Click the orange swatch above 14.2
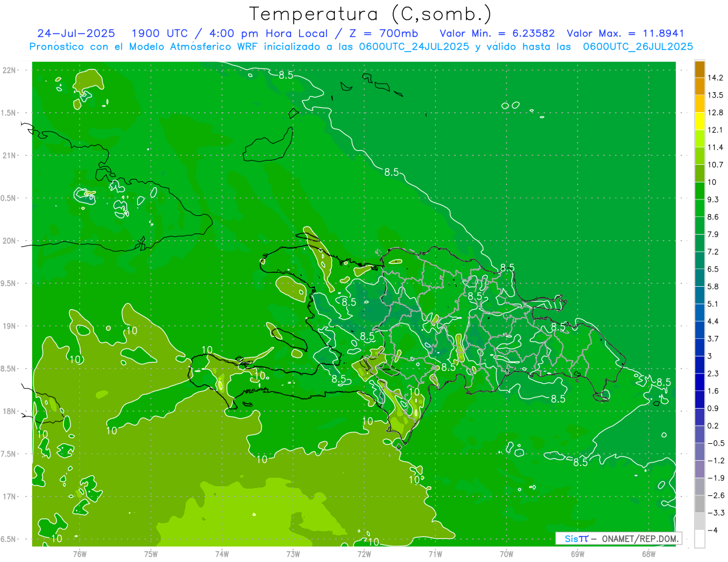This screenshot has height=562, width=728. tap(699, 70)
